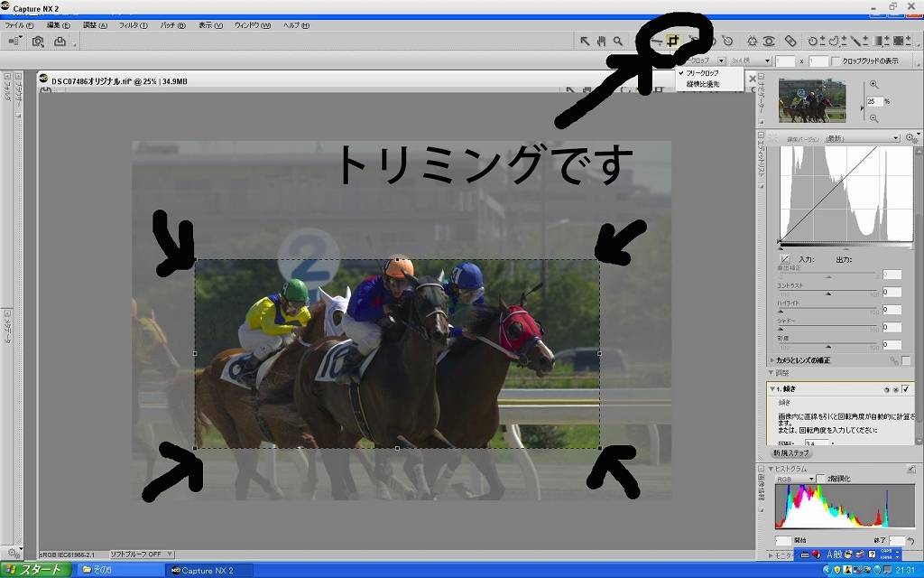
Task: Toggle the フォルダ panel expand box
Action: [7, 77]
